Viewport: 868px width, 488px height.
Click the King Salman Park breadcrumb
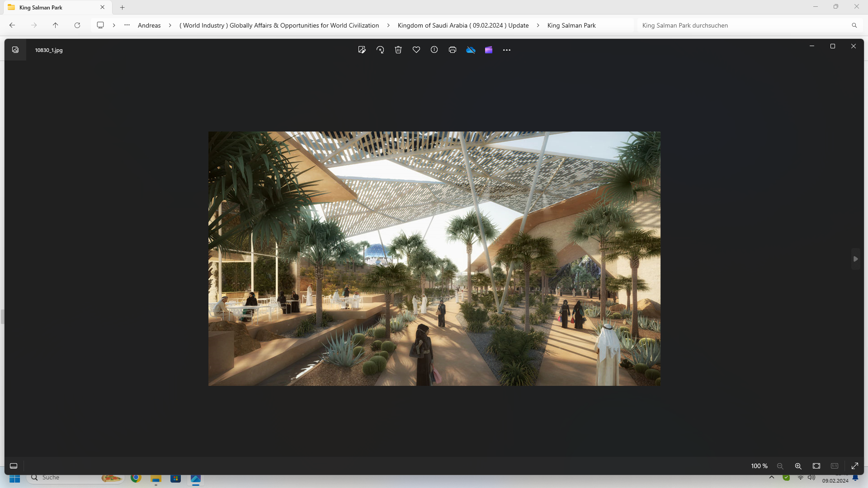pyautogui.click(x=571, y=25)
